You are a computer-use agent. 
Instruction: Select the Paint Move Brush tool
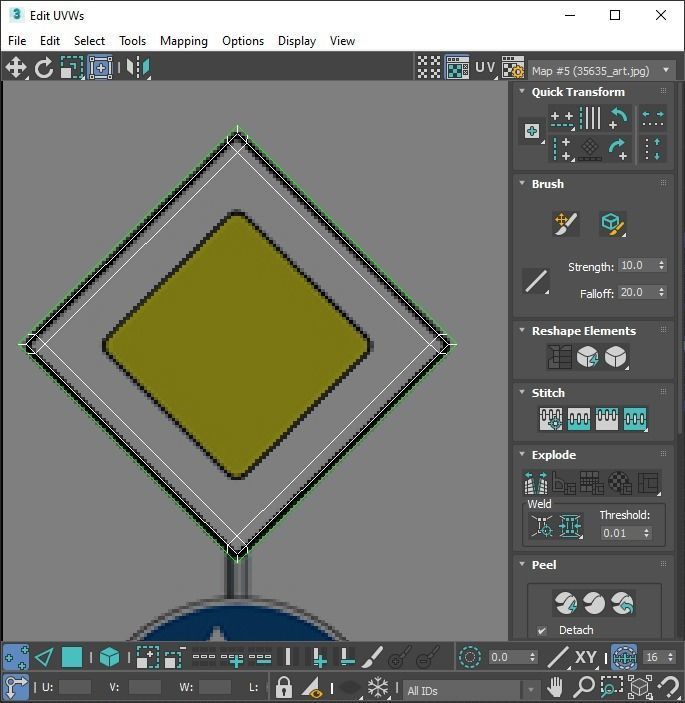pos(566,224)
